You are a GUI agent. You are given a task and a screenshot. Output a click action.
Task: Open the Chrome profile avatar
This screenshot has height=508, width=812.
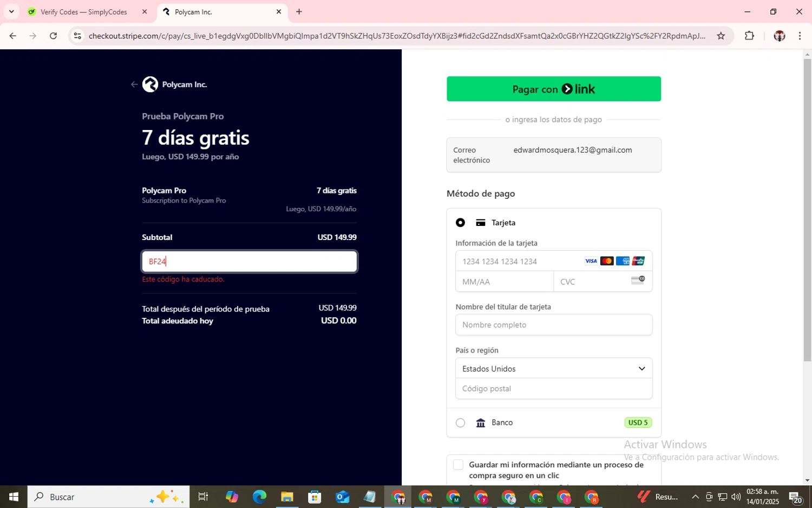click(x=779, y=36)
